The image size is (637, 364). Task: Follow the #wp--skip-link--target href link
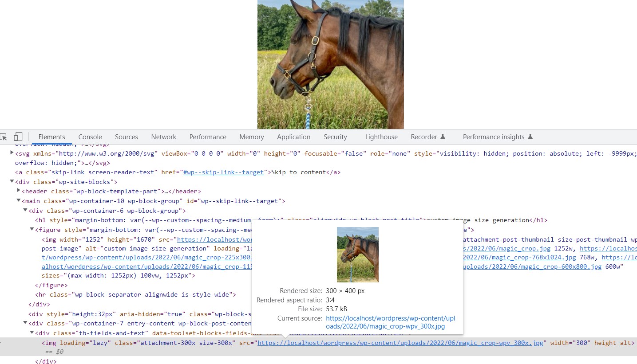[223, 172]
